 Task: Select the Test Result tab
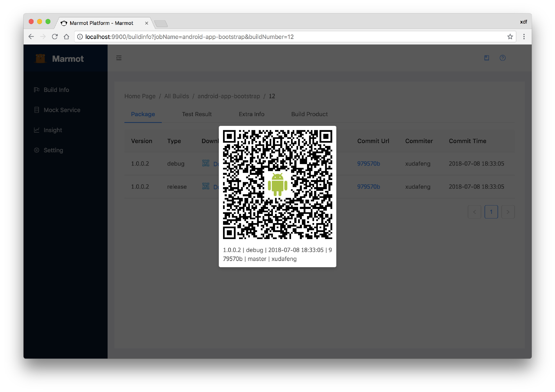coord(196,114)
